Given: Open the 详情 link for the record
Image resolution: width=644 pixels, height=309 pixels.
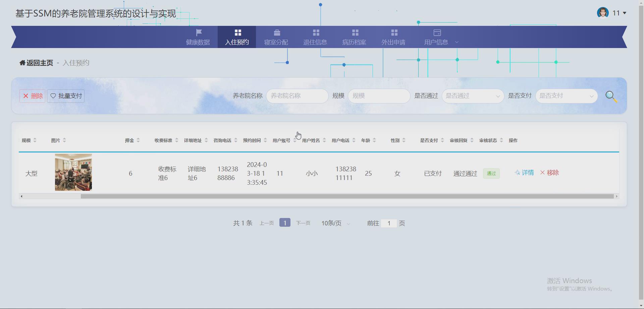Looking at the screenshot, I should coord(524,172).
